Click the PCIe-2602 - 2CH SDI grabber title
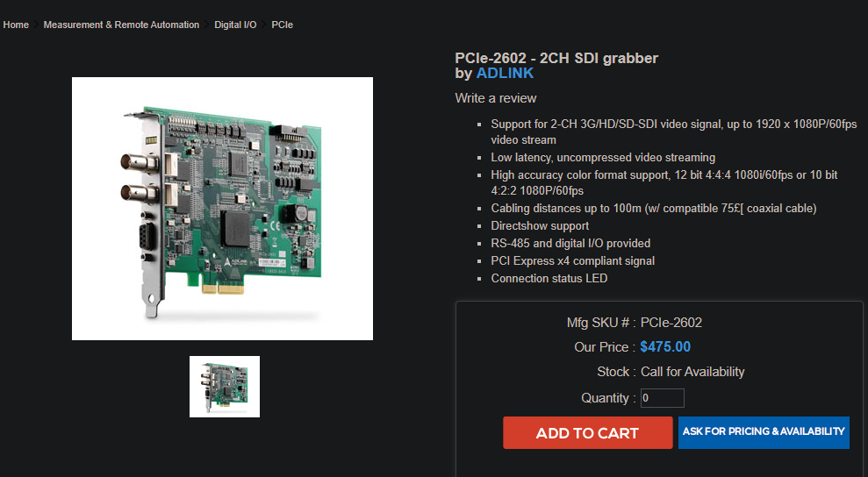Image resolution: width=868 pixels, height=477 pixels. point(556,58)
